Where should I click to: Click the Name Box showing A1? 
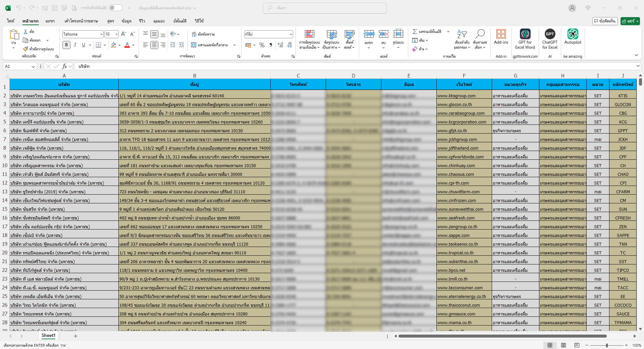pos(19,66)
